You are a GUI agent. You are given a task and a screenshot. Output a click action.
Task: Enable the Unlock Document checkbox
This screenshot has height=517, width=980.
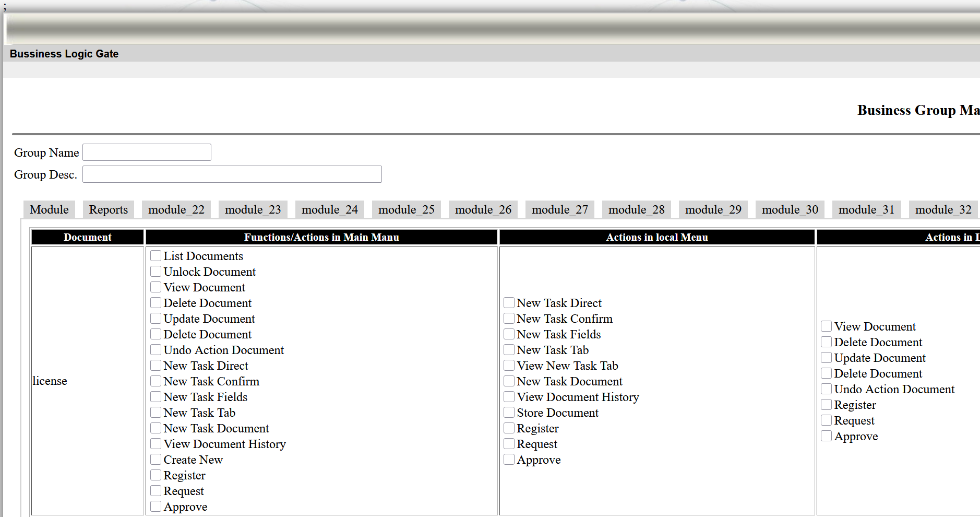156,272
